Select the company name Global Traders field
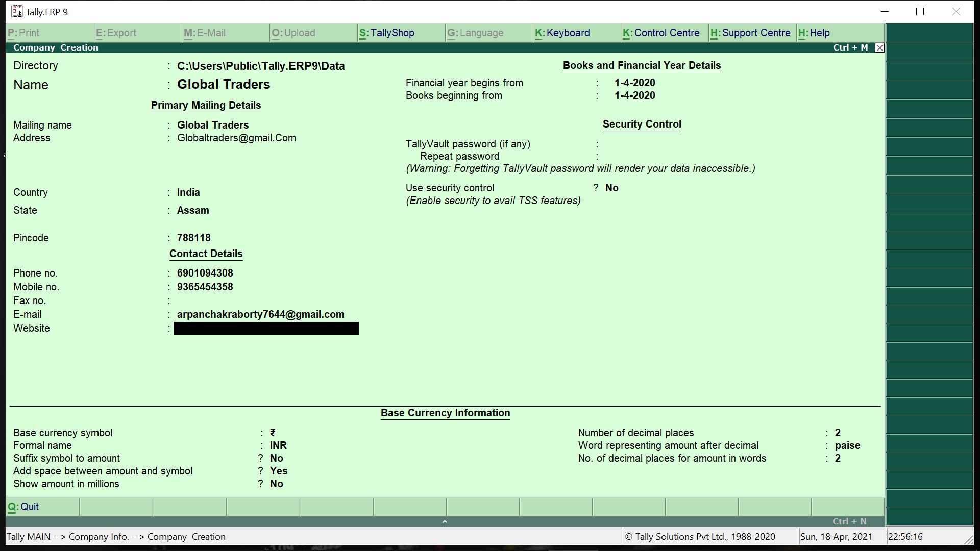Viewport: 980px width, 551px height. 224,84
